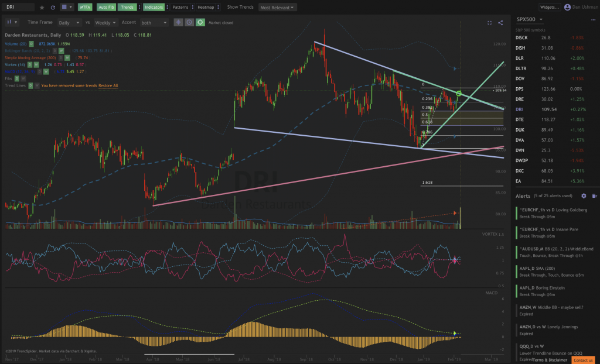Open the Alerts settings gear

(x=584, y=196)
